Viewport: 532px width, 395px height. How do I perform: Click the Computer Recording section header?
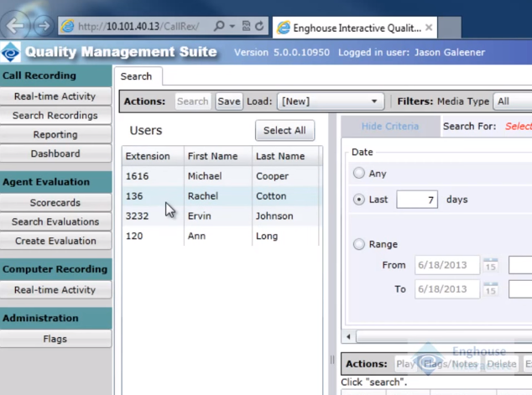coord(55,269)
